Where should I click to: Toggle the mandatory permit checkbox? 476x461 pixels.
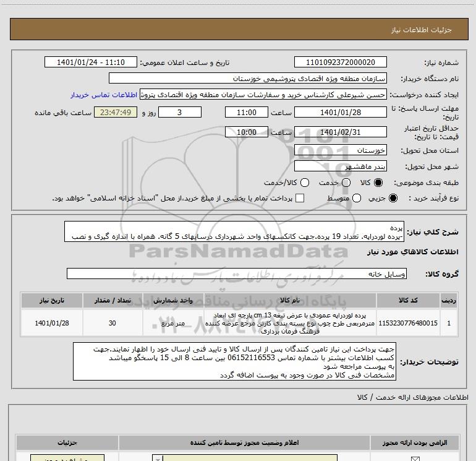click(415, 459)
